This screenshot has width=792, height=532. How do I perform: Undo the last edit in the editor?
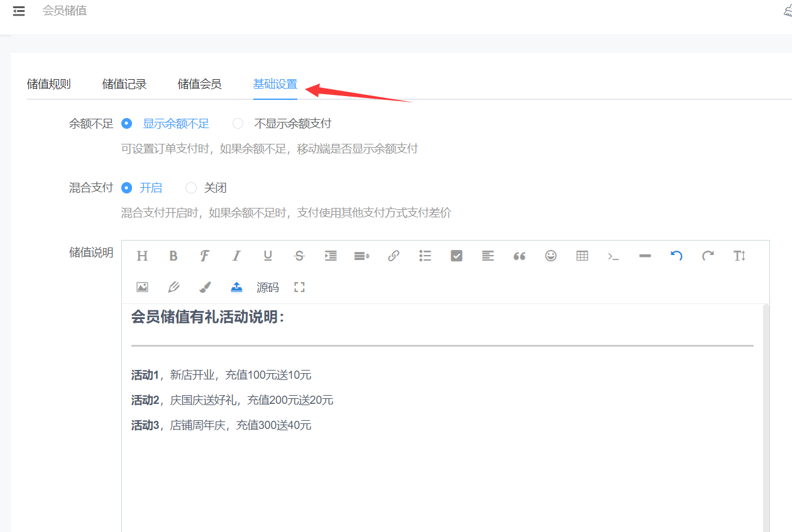tap(676, 256)
